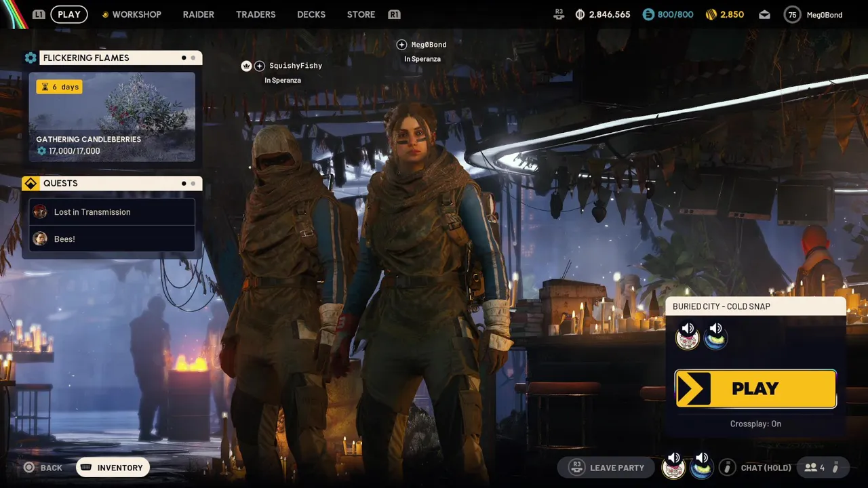The image size is (868, 488).
Task: Click the level 75 badge
Action: point(792,14)
